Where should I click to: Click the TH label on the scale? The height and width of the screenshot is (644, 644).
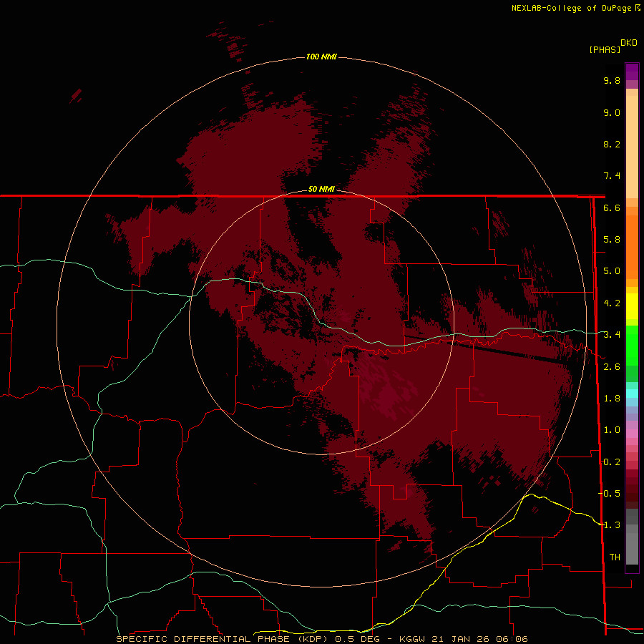click(615, 557)
